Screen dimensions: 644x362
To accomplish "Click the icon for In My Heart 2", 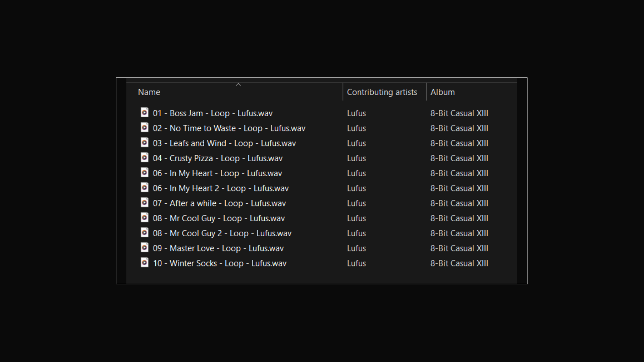I will tap(144, 188).
